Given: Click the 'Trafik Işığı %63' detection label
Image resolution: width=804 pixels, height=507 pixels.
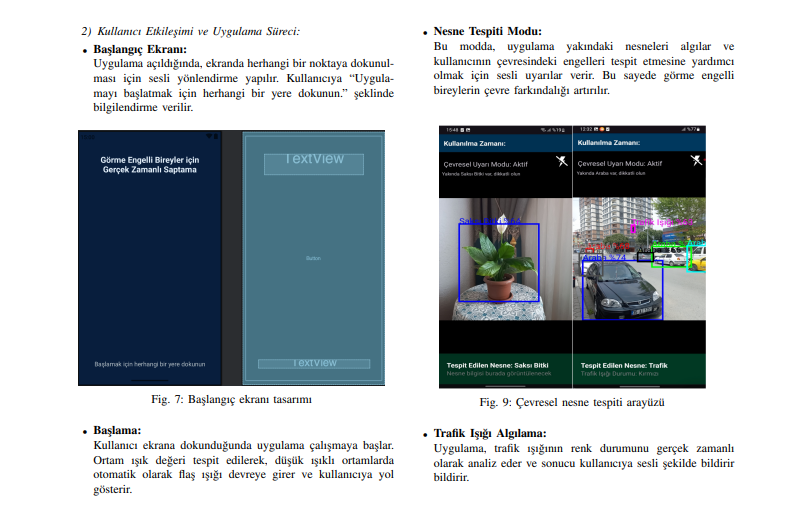Looking at the screenshot, I should pyautogui.click(x=662, y=222).
